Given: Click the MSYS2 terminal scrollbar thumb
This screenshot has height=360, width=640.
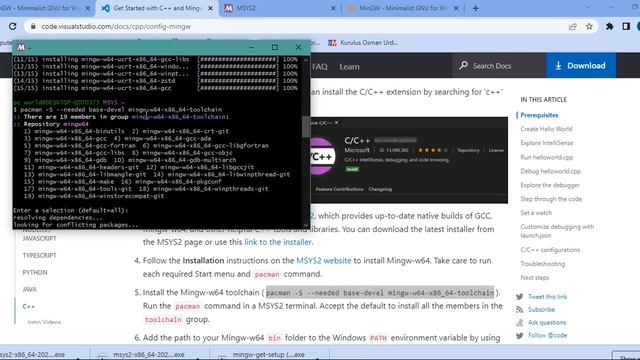Looking at the screenshot, I should point(306,127).
